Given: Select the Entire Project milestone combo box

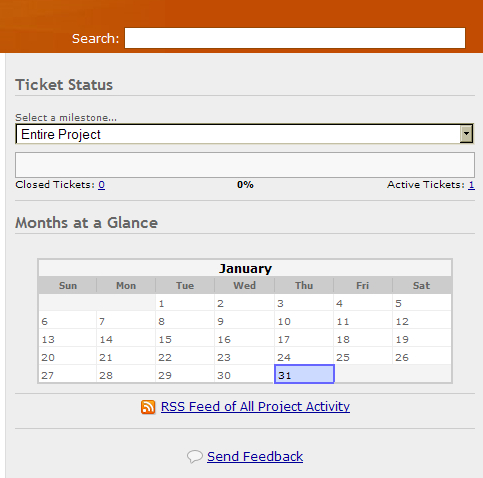Looking at the screenshot, I should [x=245, y=134].
